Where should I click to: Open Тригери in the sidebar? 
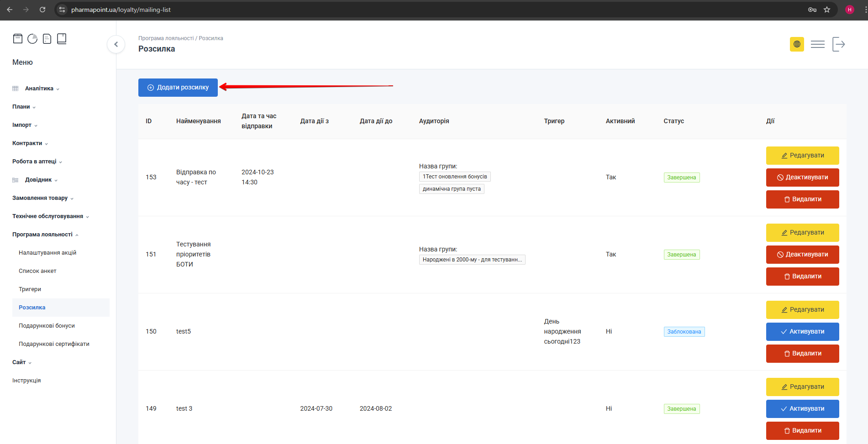pyautogui.click(x=30, y=289)
